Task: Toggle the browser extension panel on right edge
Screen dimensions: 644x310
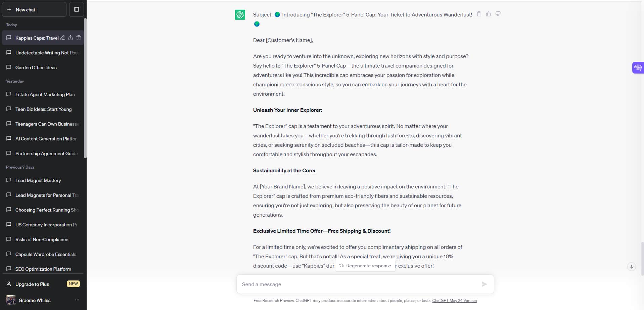Action: tap(638, 68)
